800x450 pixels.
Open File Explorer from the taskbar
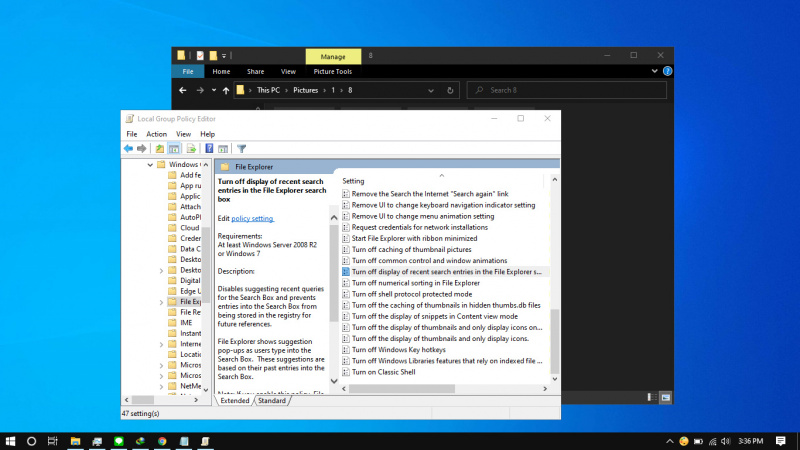pos(75,441)
